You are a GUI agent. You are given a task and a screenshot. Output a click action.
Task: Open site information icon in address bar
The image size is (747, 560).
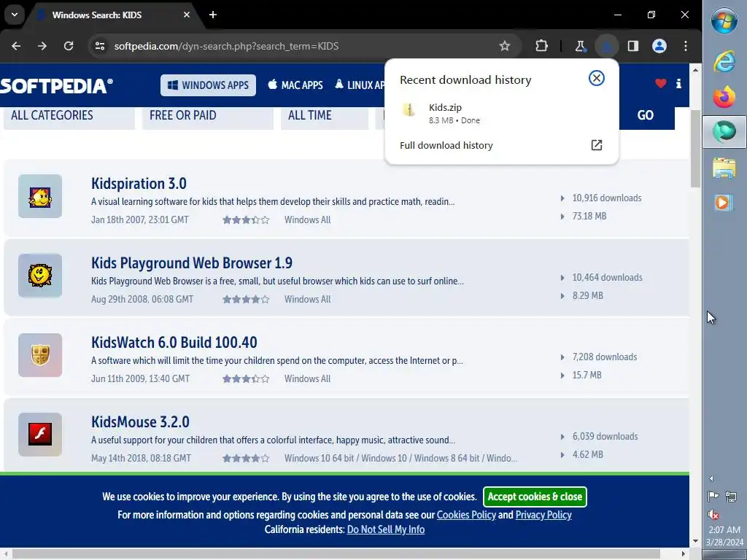coord(99,46)
